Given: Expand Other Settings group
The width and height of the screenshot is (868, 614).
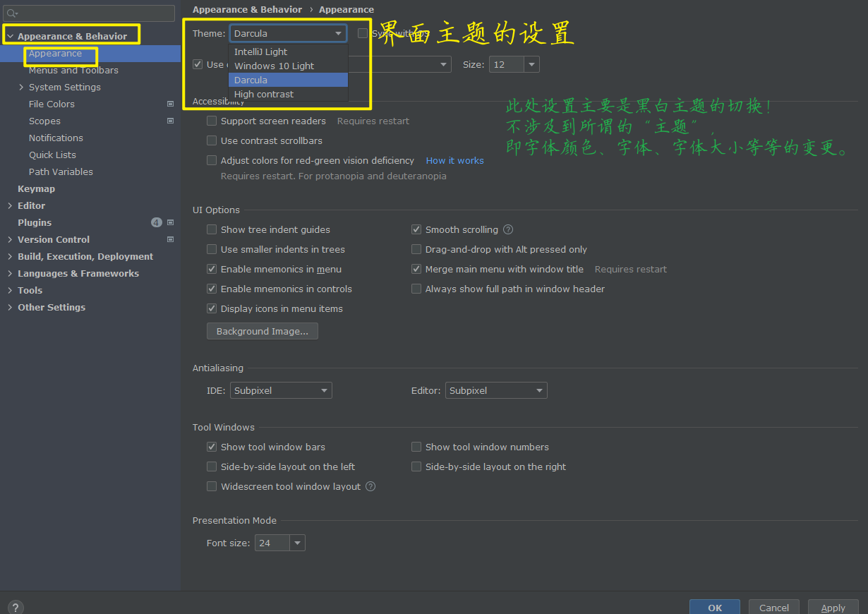Looking at the screenshot, I should (10, 307).
